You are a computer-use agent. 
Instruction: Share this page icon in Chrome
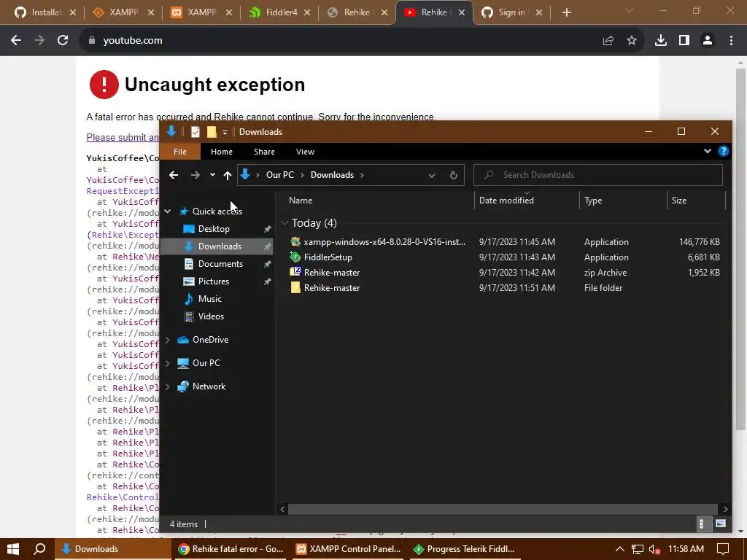(x=608, y=41)
